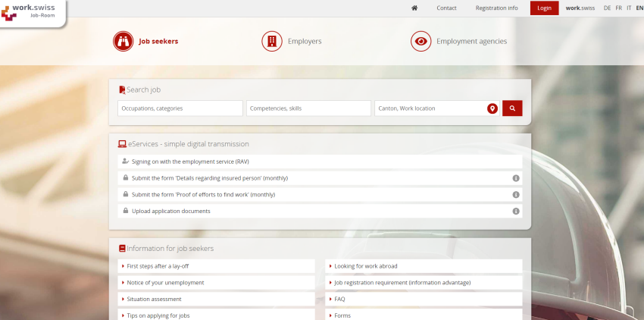The height and width of the screenshot is (320, 644).
Task: Open info icon for 'Proof of efforts' form
Action: pyautogui.click(x=515, y=195)
